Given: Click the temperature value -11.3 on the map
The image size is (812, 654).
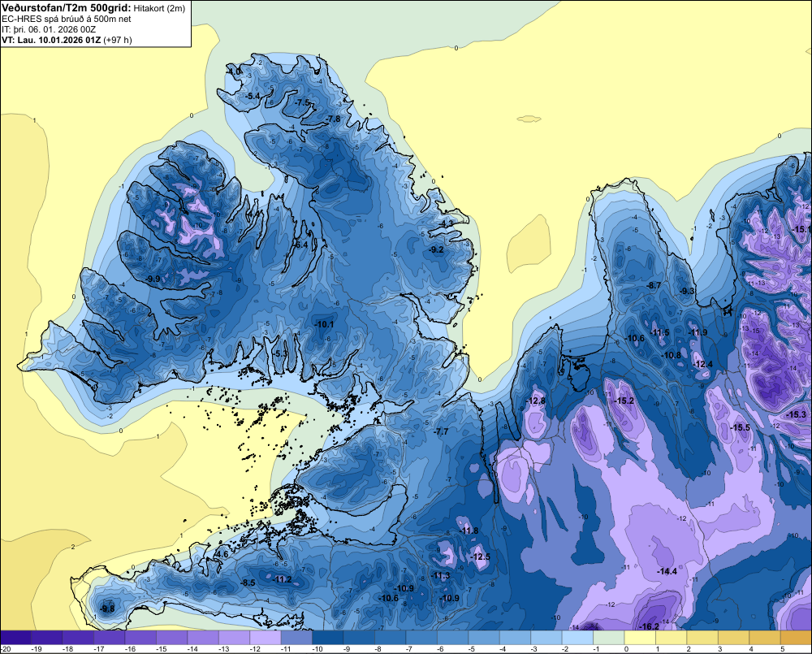Looking at the screenshot, I should [440, 576].
